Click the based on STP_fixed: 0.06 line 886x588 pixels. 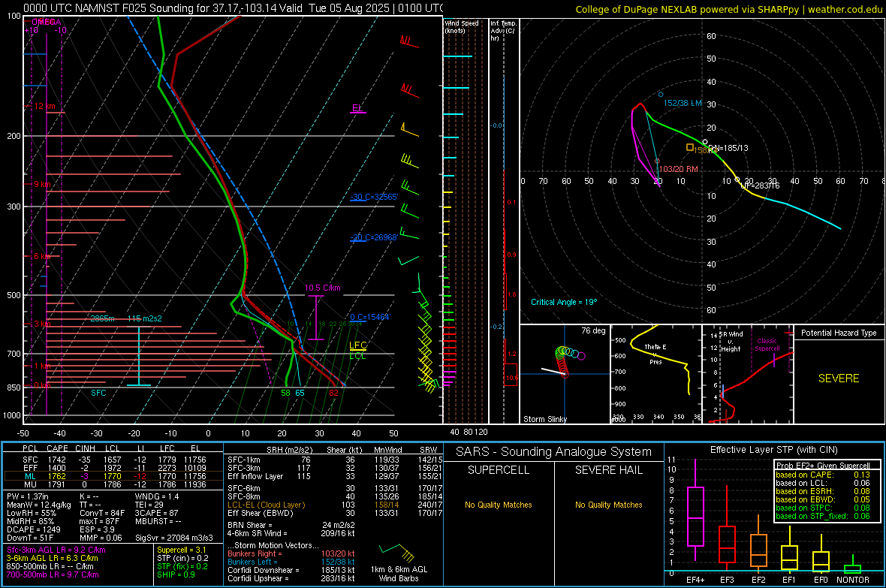pyautogui.click(x=823, y=516)
